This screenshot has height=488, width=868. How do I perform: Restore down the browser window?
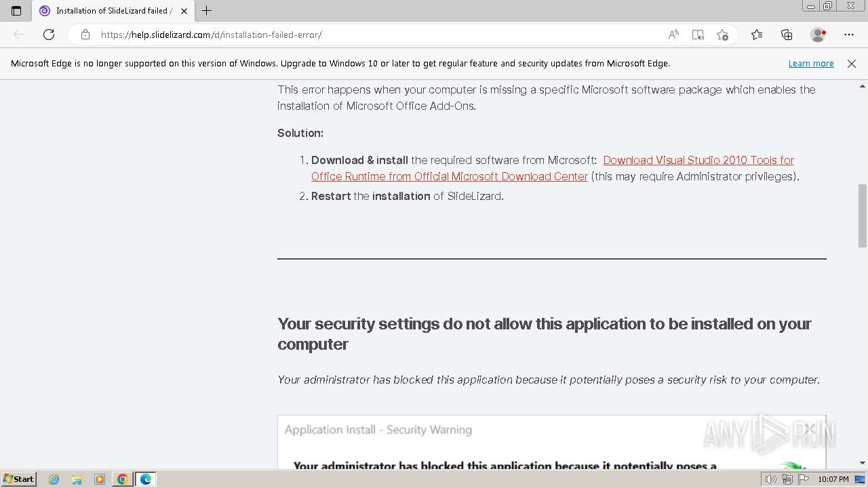click(828, 6)
